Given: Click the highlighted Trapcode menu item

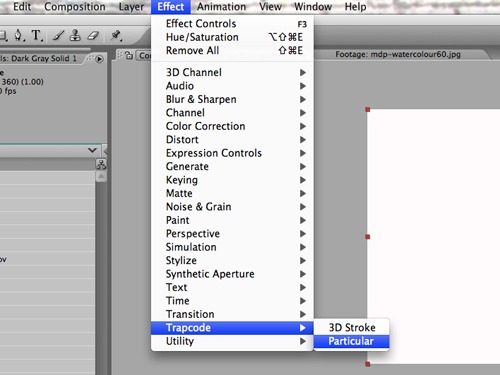Looking at the screenshot, I should click(x=232, y=328).
